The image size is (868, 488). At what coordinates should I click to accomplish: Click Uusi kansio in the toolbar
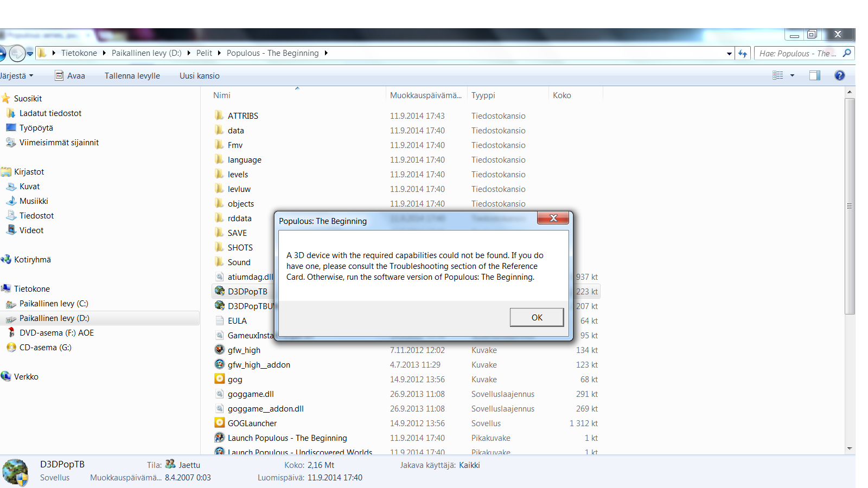(200, 75)
